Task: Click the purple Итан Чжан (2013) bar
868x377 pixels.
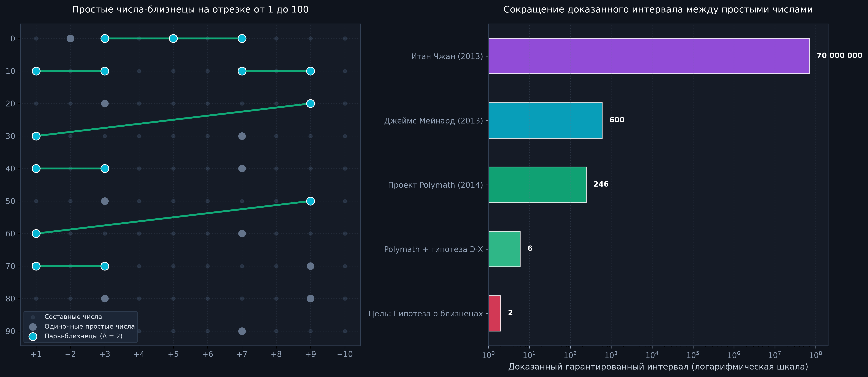Action: 649,56
